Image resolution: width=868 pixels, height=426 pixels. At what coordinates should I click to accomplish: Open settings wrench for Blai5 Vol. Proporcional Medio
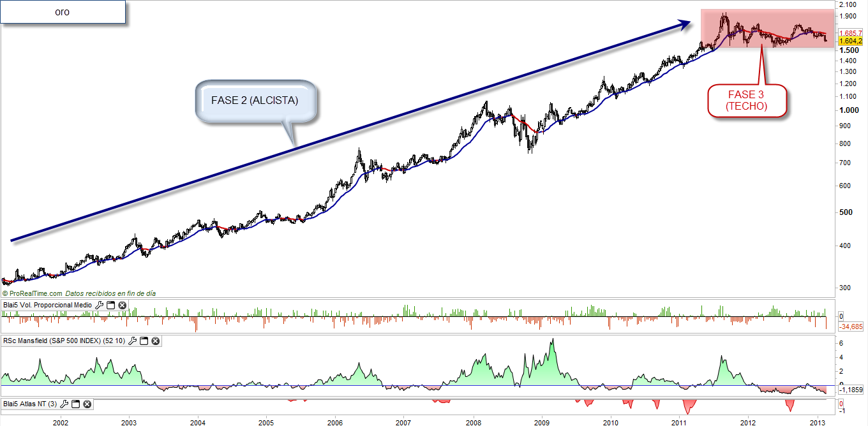pos(99,305)
